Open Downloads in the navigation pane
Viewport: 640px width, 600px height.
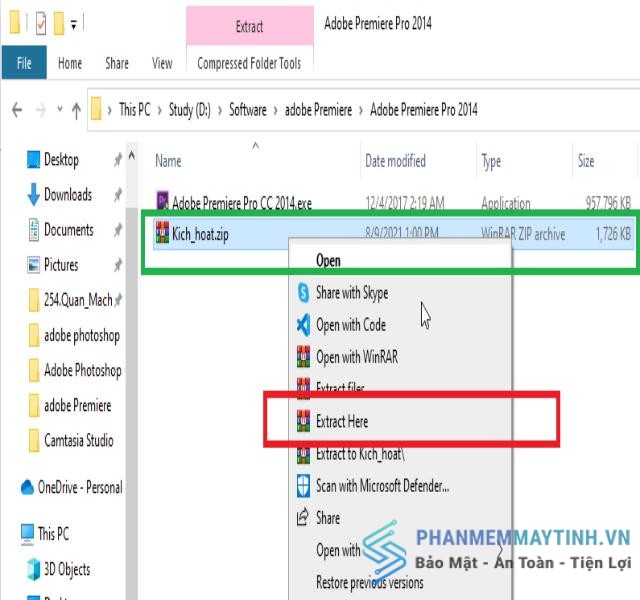68,195
